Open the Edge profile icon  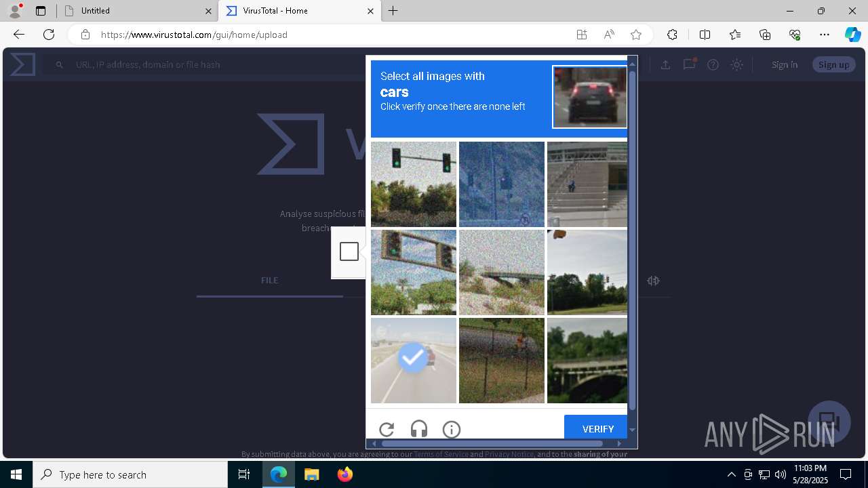pos(14,11)
